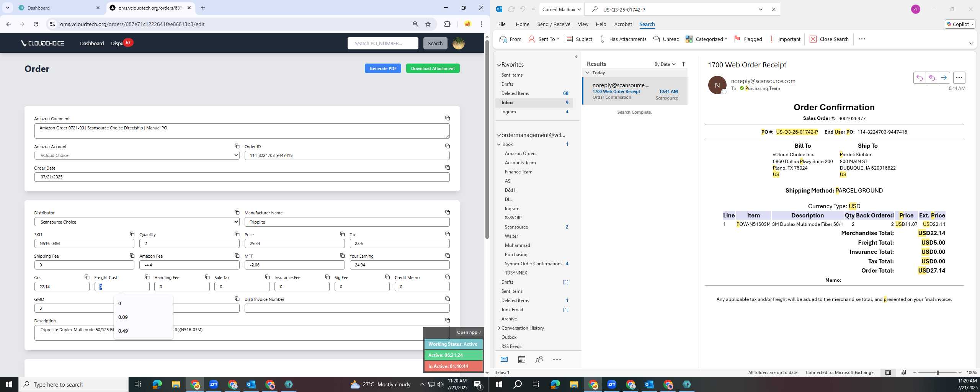Click the Search PO_NUMBER input field
The image size is (980, 392).
pos(383,43)
